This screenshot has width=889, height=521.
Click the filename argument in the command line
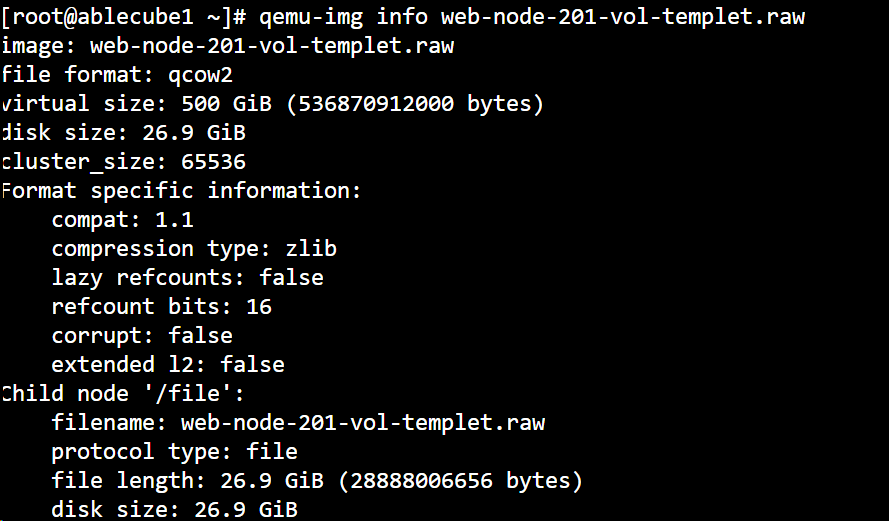click(622, 16)
